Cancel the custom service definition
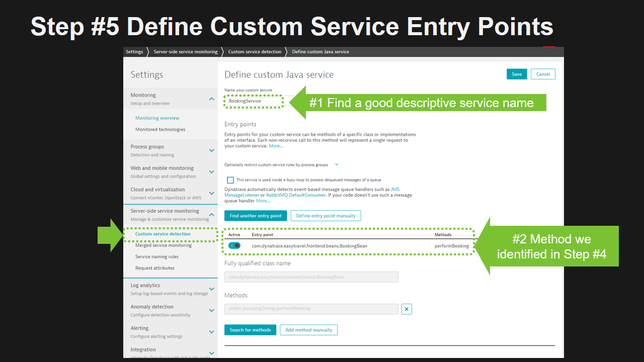Screen dimensions: 644x362 (x=543, y=73)
